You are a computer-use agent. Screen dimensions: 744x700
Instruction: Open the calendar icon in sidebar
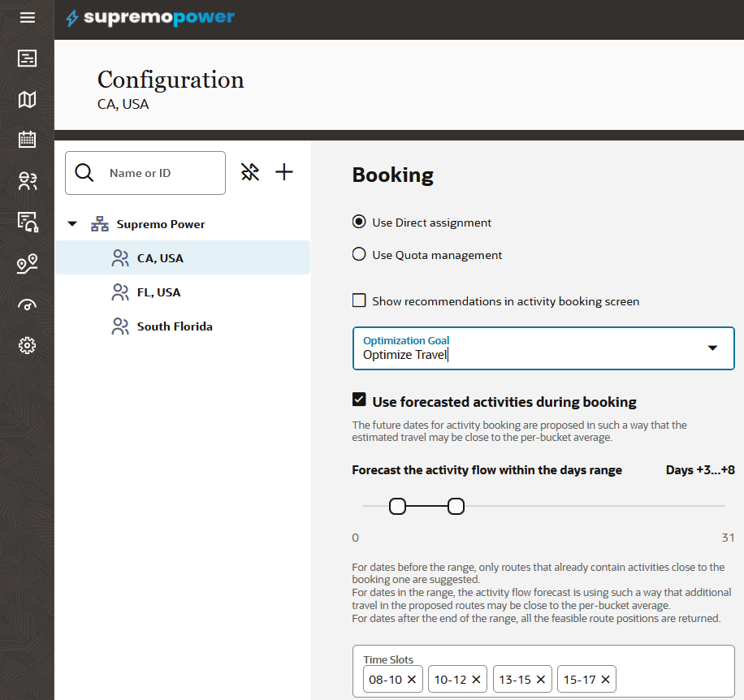pyautogui.click(x=27, y=139)
